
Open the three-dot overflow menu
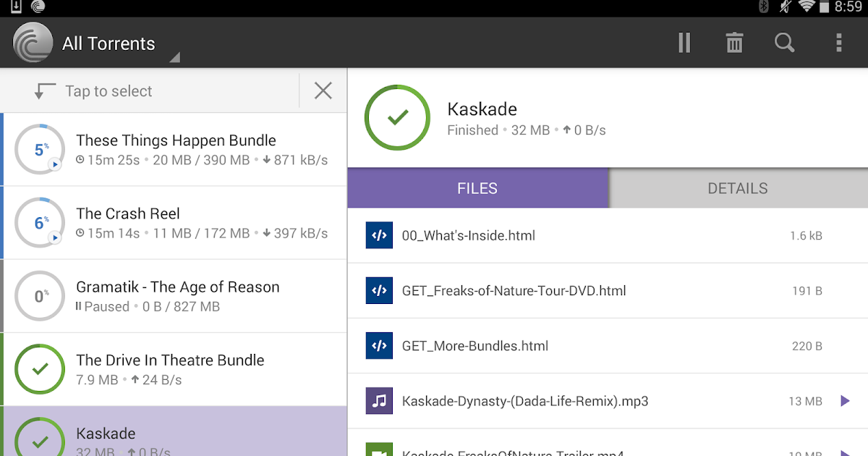(x=839, y=43)
